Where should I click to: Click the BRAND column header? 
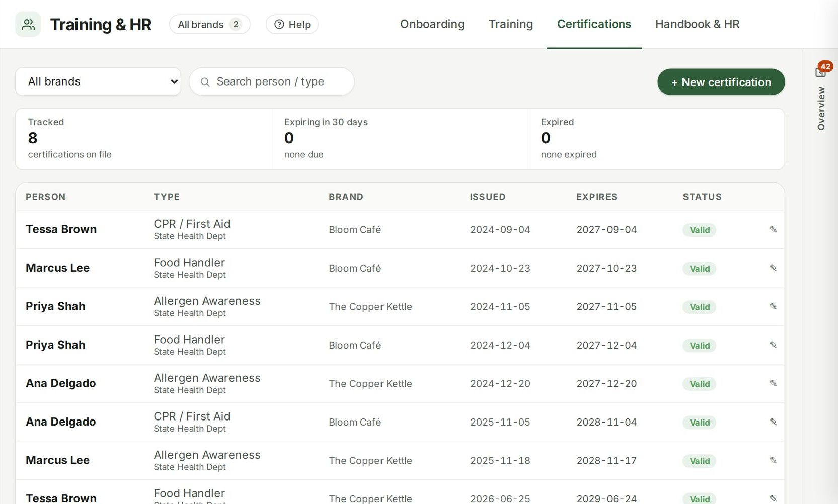pos(346,197)
